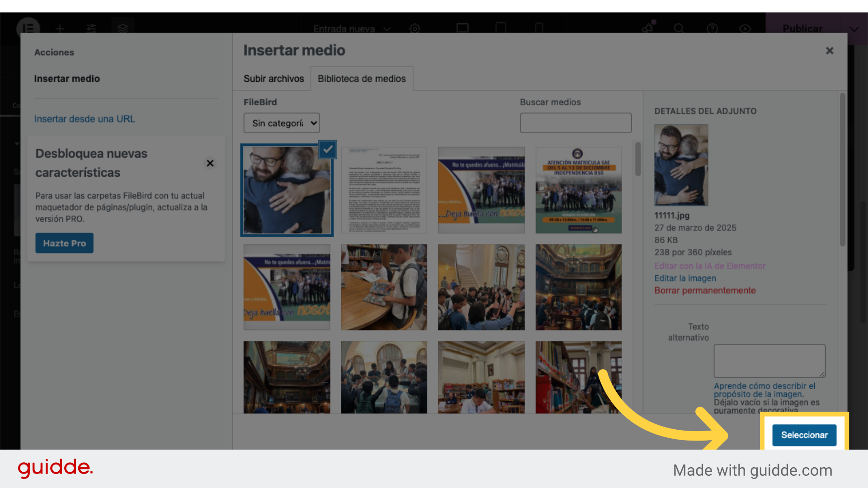
Task: Click the Elementor logo icon
Action: pyautogui.click(x=28, y=28)
